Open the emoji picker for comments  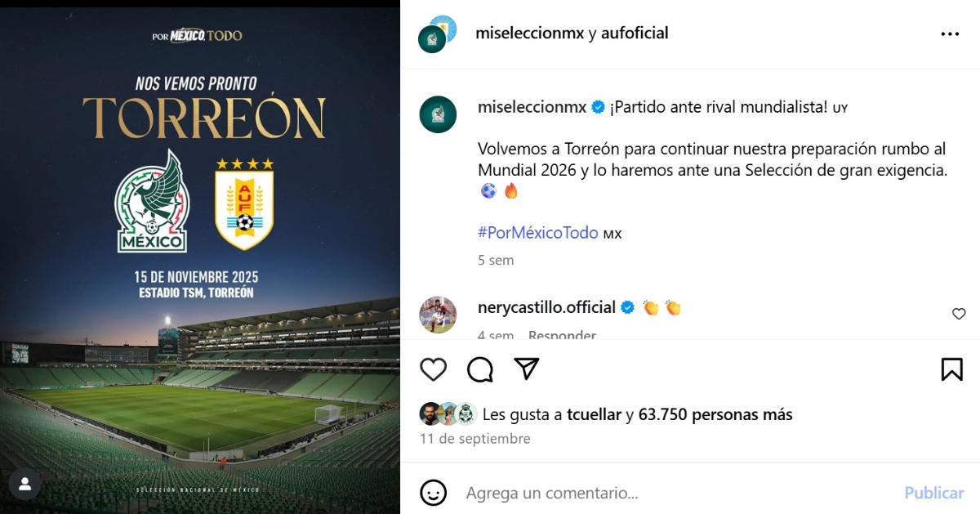(x=433, y=493)
